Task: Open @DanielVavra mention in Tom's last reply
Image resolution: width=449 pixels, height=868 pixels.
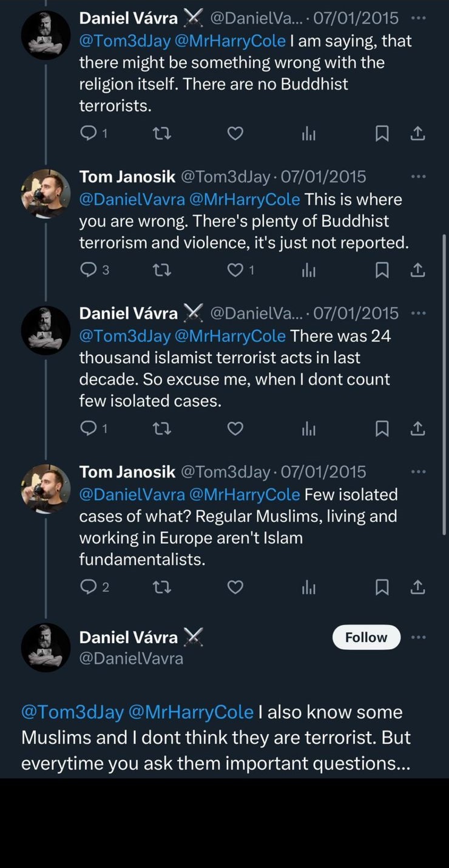Action: click(x=132, y=495)
